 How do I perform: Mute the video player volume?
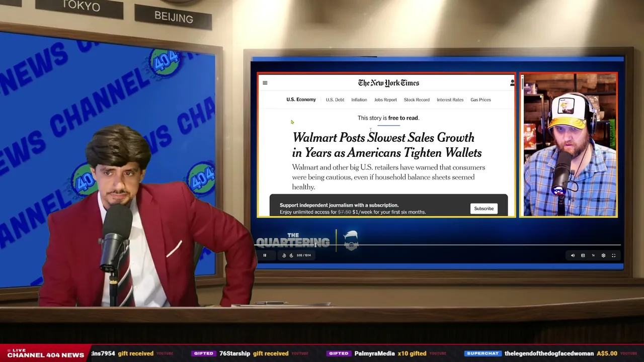[x=573, y=255]
